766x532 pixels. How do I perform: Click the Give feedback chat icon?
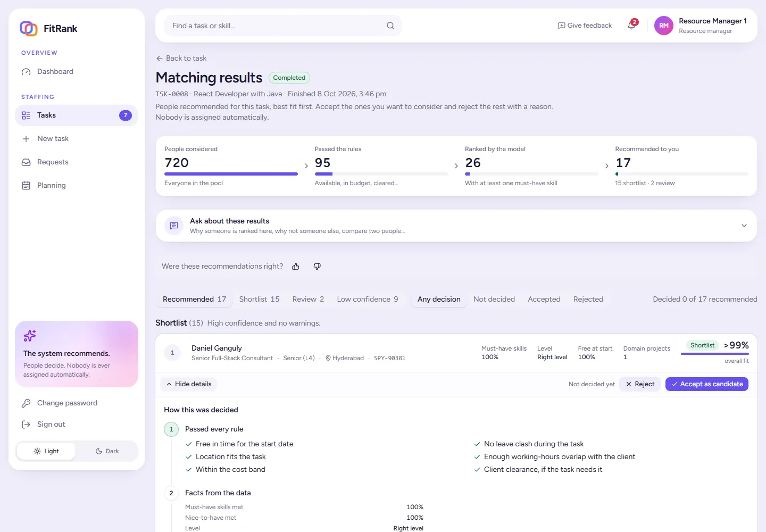point(561,26)
